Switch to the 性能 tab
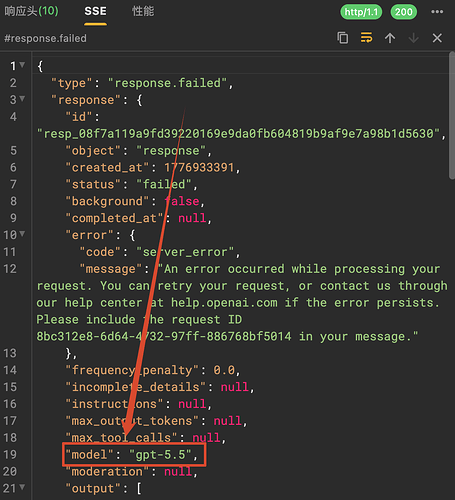This screenshot has width=455, height=500. pyautogui.click(x=143, y=11)
